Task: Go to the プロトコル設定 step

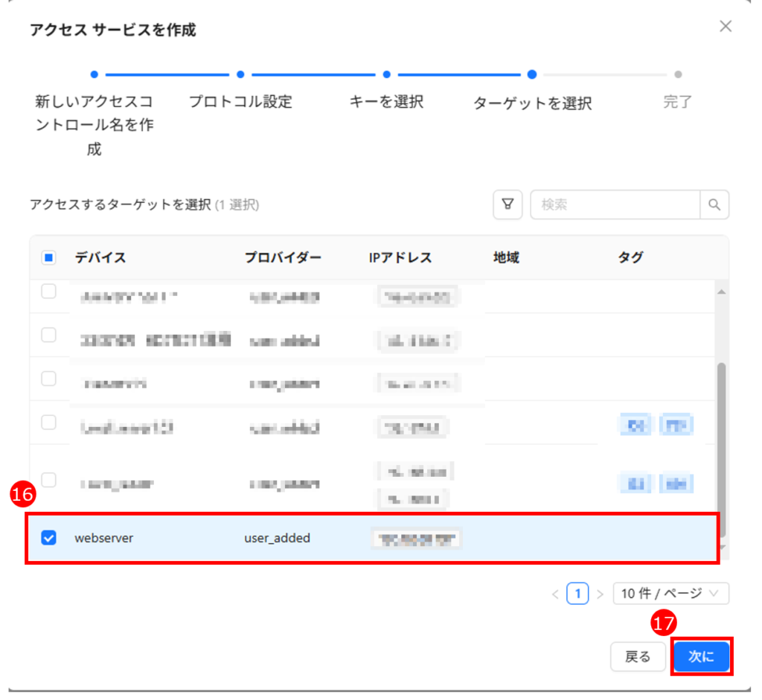Action: point(240,101)
